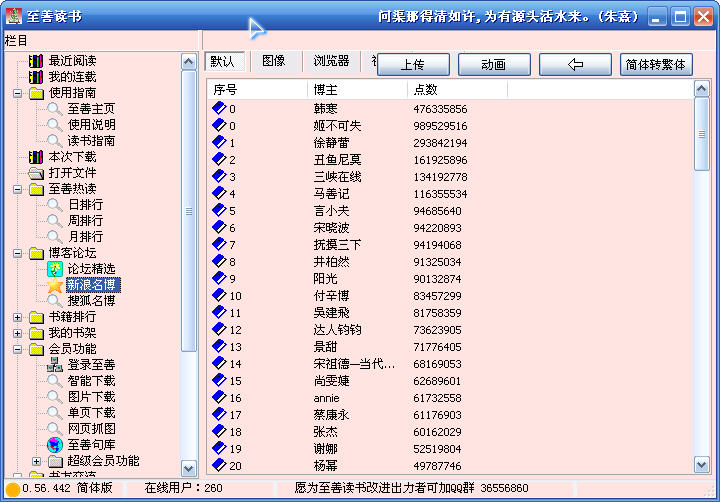The image size is (720, 502).
Task: Click the 简体转繁体 button
Action: pyautogui.click(x=656, y=64)
